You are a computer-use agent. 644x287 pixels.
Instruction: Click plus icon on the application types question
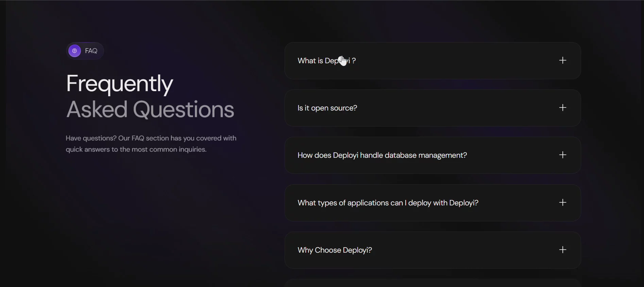point(563,203)
